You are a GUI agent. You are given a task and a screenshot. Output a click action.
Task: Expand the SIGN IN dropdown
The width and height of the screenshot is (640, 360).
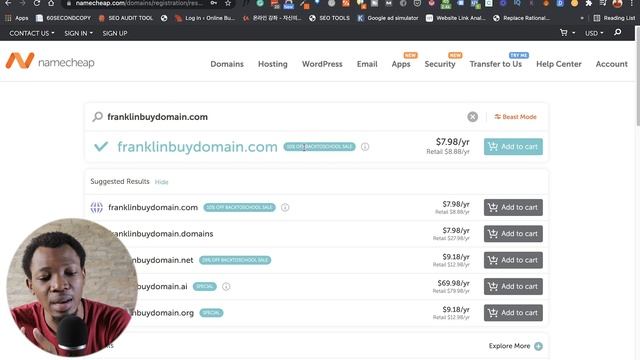pyautogui.click(x=78, y=33)
